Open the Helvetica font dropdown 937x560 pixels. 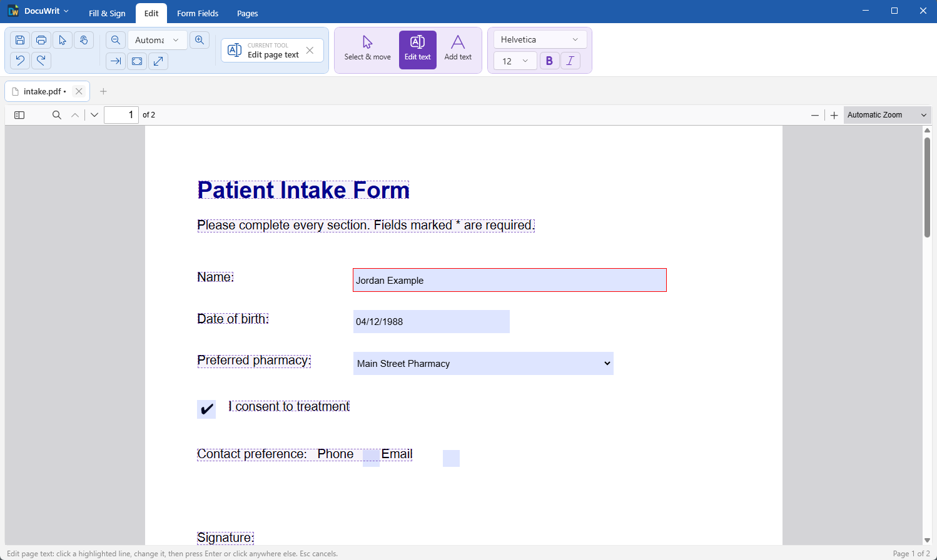click(540, 39)
